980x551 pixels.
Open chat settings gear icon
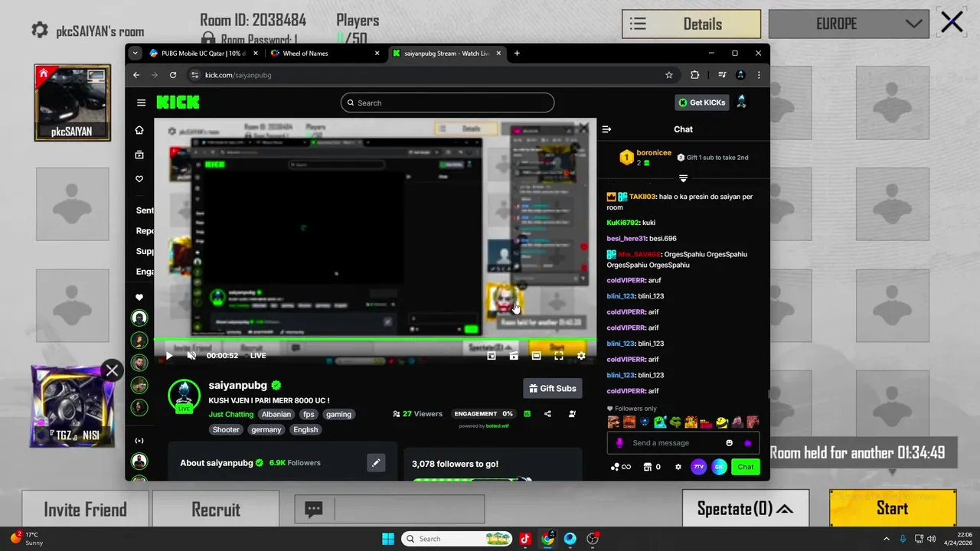click(678, 467)
